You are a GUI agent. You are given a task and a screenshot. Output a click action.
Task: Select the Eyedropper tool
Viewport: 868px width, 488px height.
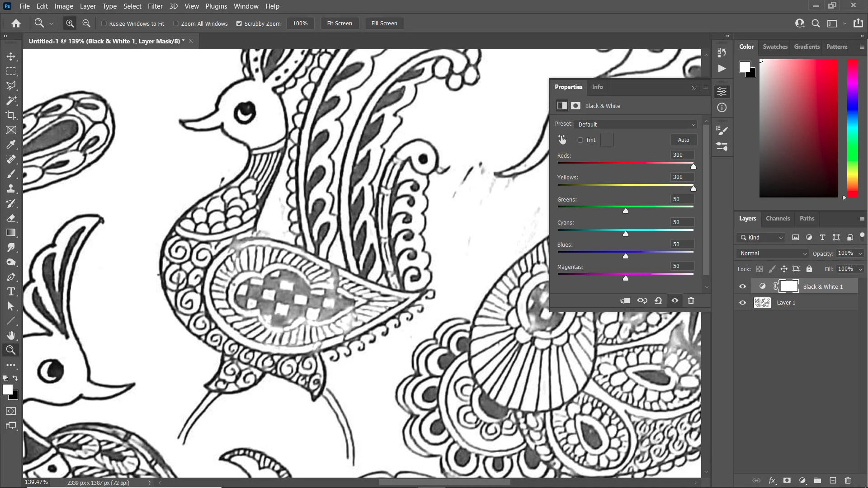click(11, 145)
